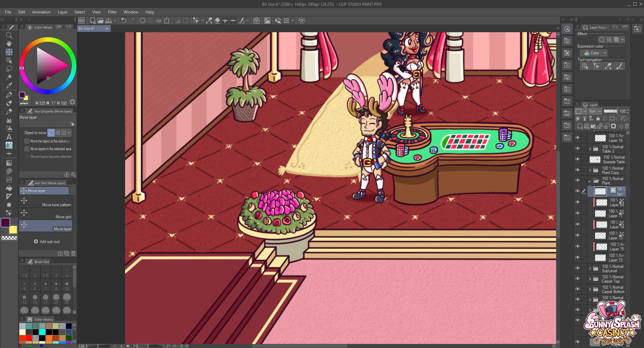Select the Zoom magnifier tool
Image resolution: width=644 pixels, height=348 pixels.
click(9, 35)
